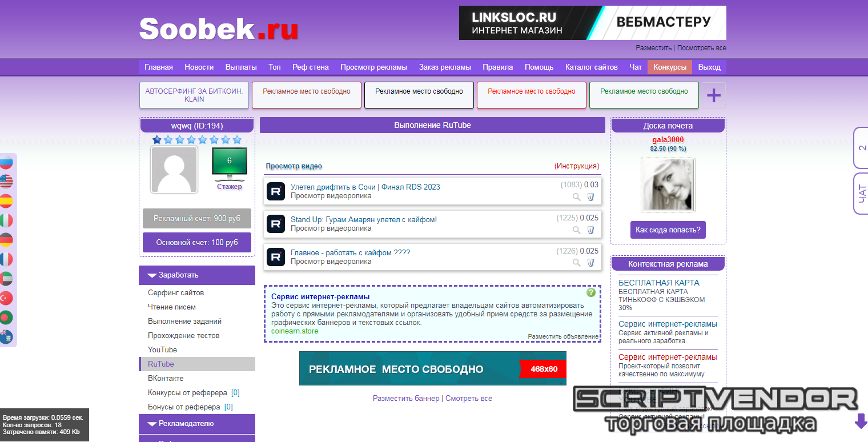This screenshot has width=868, height=442.
Task: Click shield info icon for video 1226
Action: pos(591,263)
